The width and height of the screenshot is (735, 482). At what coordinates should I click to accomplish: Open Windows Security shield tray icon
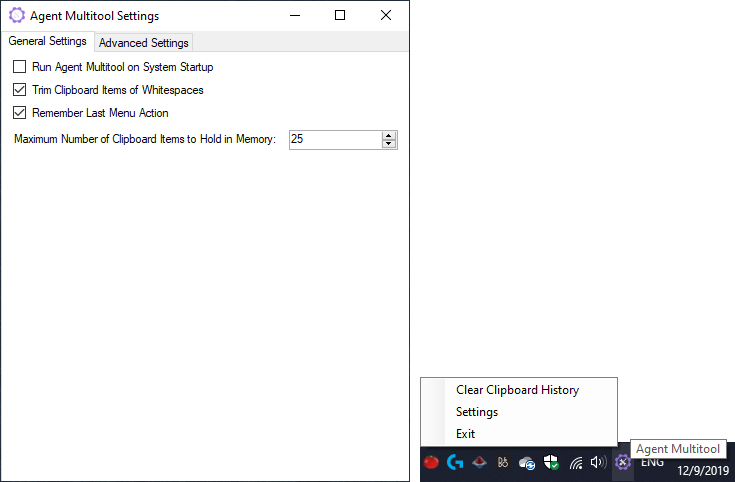point(551,462)
